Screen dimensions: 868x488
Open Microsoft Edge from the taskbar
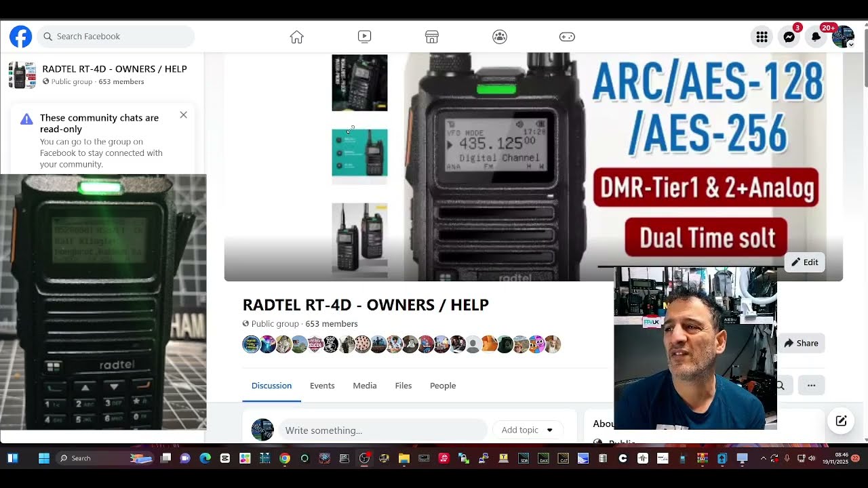coord(205,458)
